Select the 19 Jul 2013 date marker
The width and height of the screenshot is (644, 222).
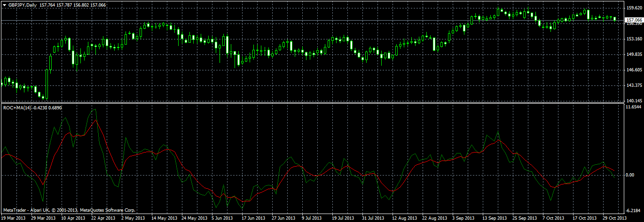coord(343,218)
